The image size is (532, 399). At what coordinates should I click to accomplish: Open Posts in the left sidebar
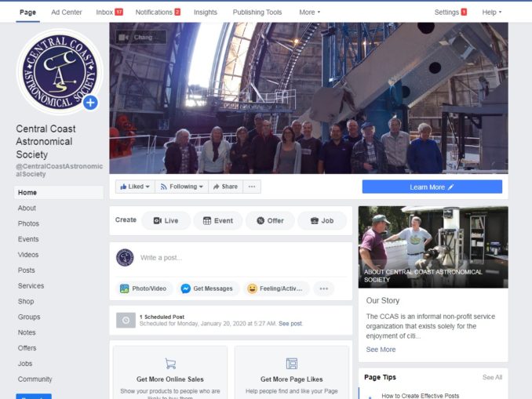point(27,270)
